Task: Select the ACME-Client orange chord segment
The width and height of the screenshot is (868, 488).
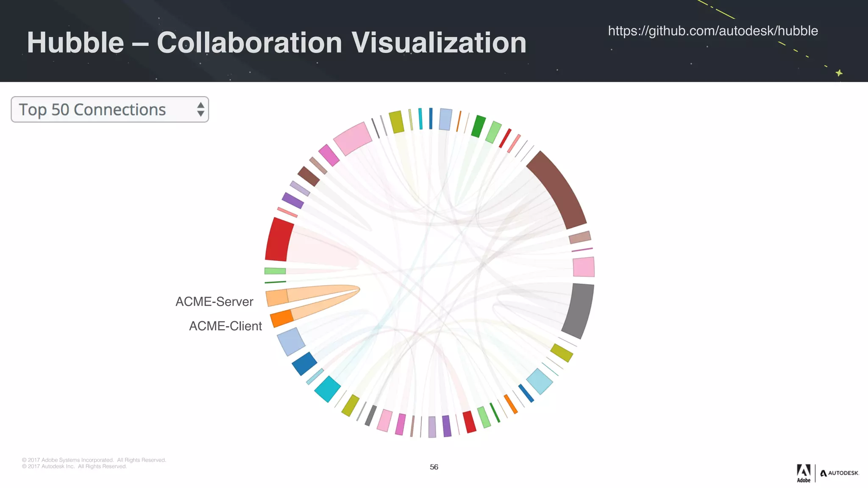Action: 282,318
